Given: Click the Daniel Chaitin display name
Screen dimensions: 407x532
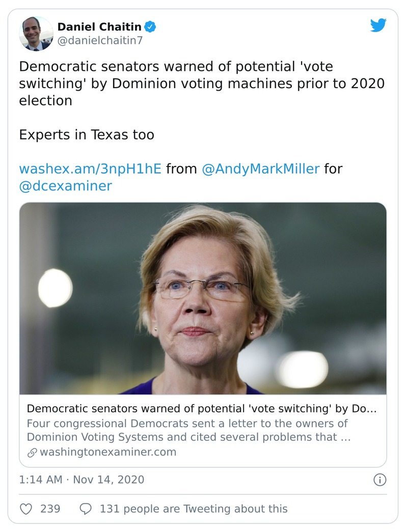Looking at the screenshot, I should click(x=99, y=26).
